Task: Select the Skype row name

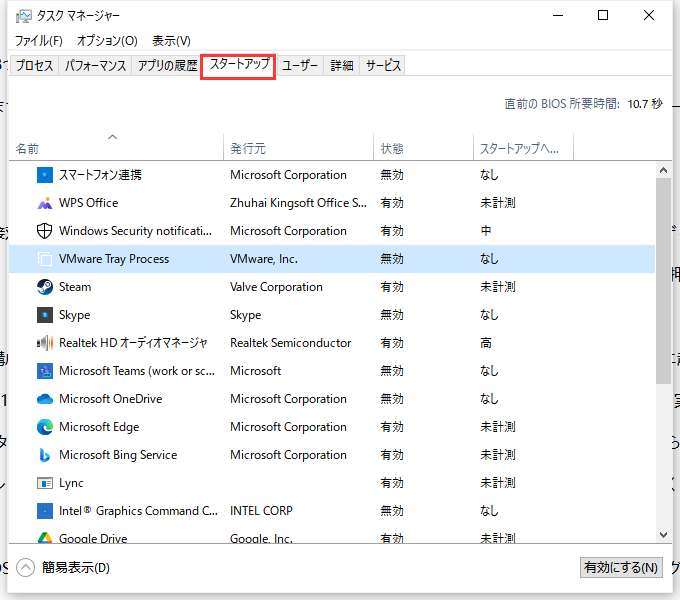Action: pos(75,315)
